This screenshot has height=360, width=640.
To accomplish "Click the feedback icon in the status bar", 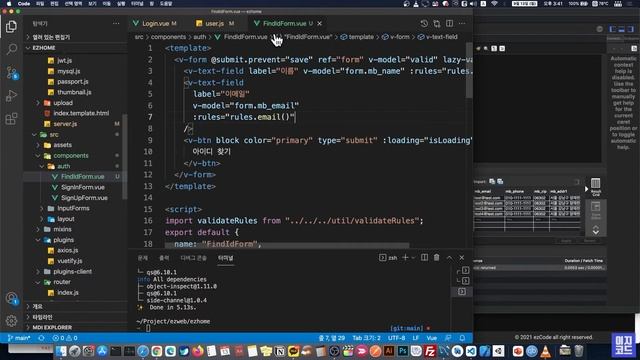I will 448,338.
